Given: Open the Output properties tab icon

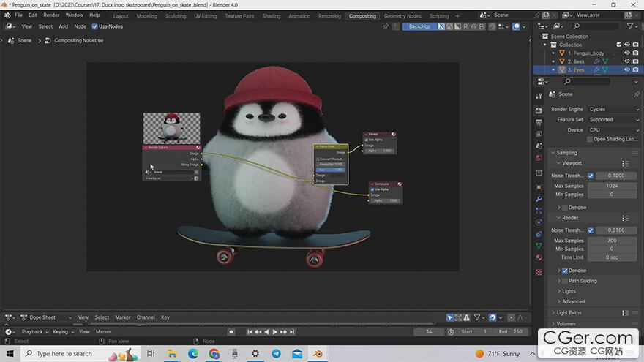Looking at the screenshot, I should [x=539, y=122].
